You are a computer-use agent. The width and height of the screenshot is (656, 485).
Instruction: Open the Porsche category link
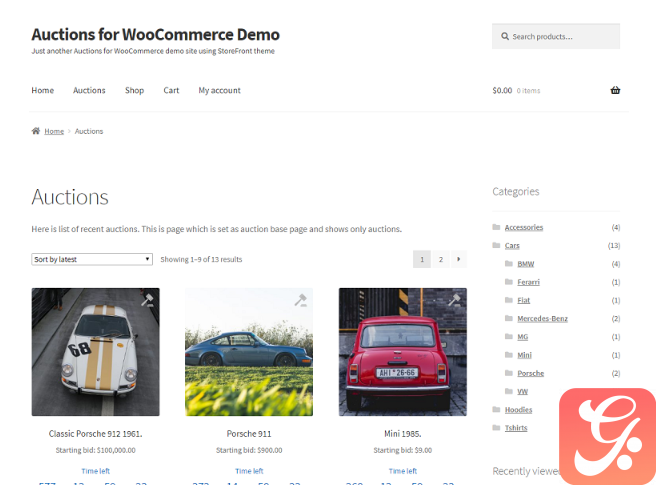530,373
